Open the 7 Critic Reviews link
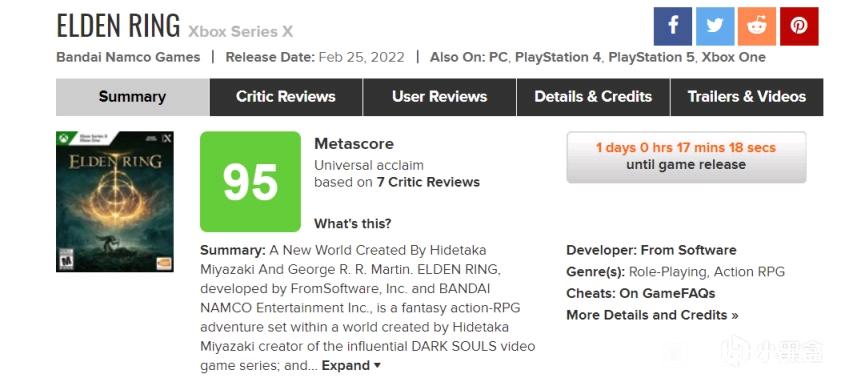Viewport: 849px width, 378px height. point(428,182)
